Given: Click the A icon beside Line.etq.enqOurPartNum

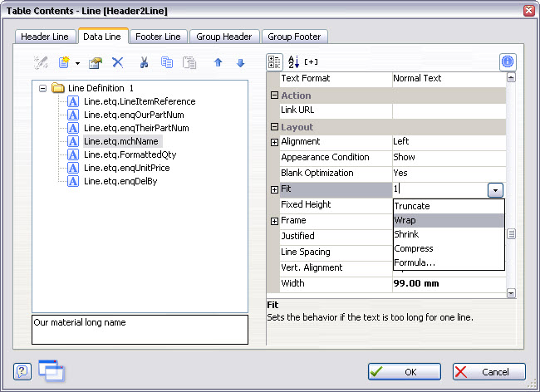Looking at the screenshot, I should 72,115.
